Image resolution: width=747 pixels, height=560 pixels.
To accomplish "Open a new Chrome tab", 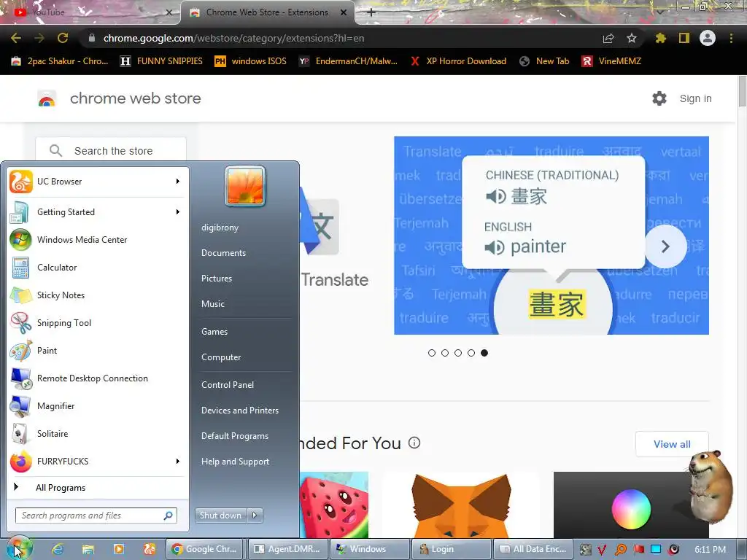I will [371, 12].
